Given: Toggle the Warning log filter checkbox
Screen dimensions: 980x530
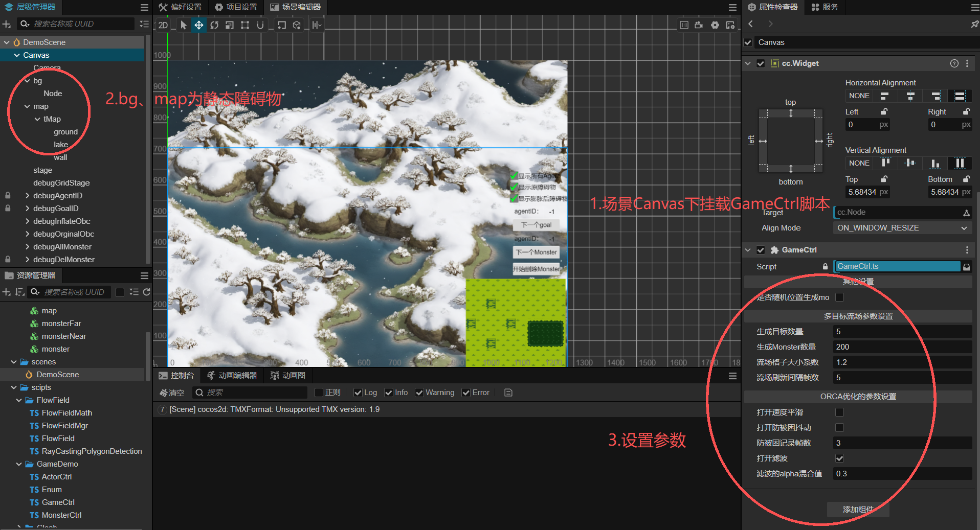Looking at the screenshot, I should 419,393.
